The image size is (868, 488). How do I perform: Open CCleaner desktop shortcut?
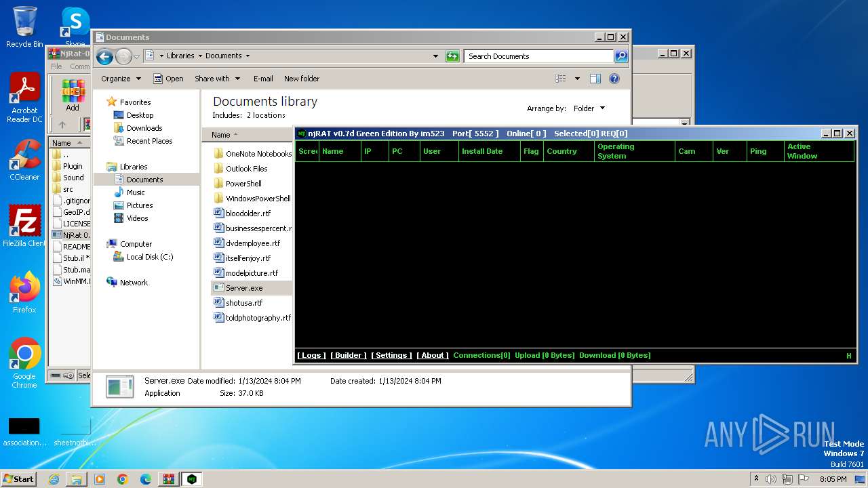coord(24,160)
